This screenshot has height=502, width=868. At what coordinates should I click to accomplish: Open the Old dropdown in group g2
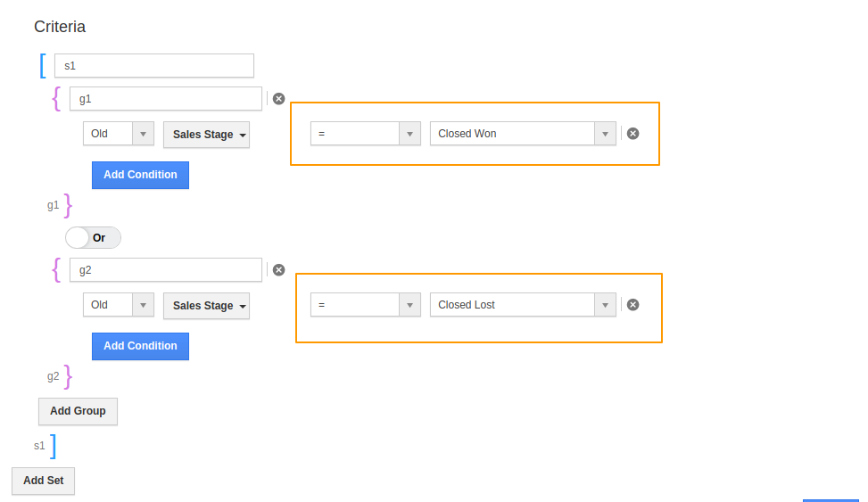[119, 305]
